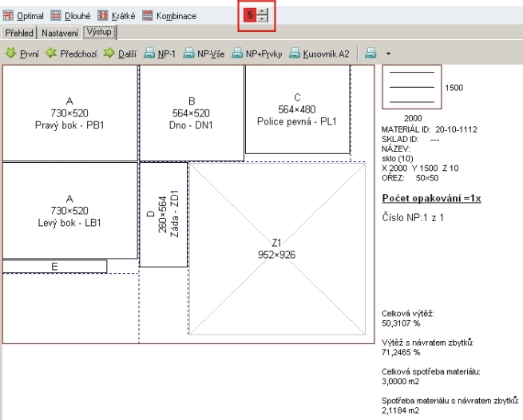
Task: Click the value 71,2465 %
Action: [401, 352]
